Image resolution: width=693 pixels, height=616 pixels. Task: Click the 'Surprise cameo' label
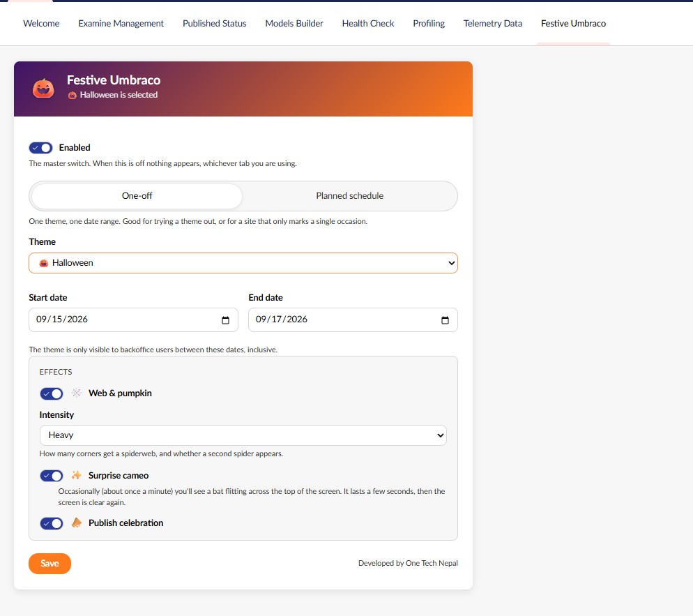pos(119,475)
